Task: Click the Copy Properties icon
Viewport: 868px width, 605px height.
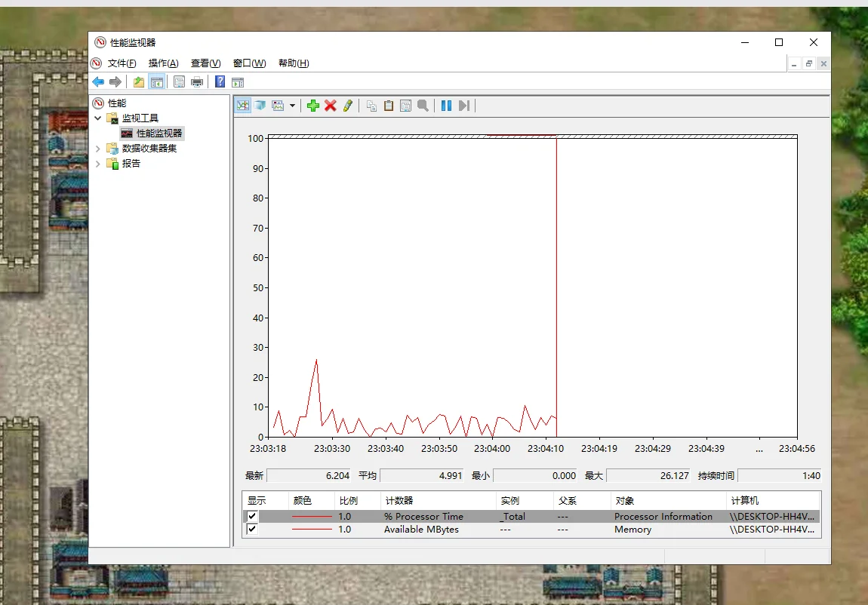Action: click(371, 105)
